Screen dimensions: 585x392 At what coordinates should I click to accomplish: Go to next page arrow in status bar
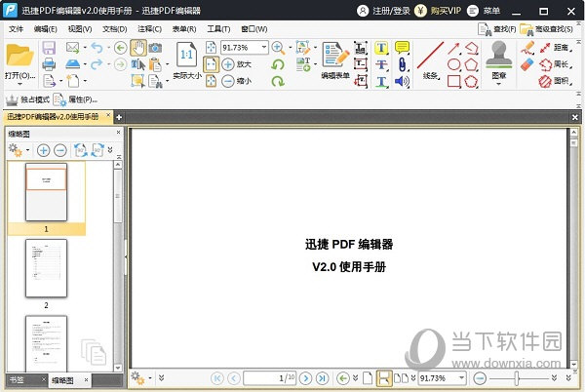click(305, 378)
